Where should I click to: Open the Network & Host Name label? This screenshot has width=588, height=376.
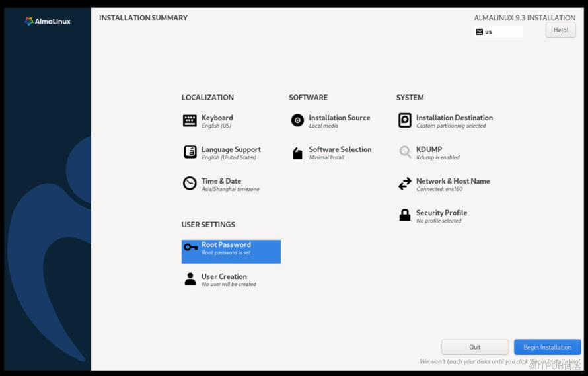(453, 181)
